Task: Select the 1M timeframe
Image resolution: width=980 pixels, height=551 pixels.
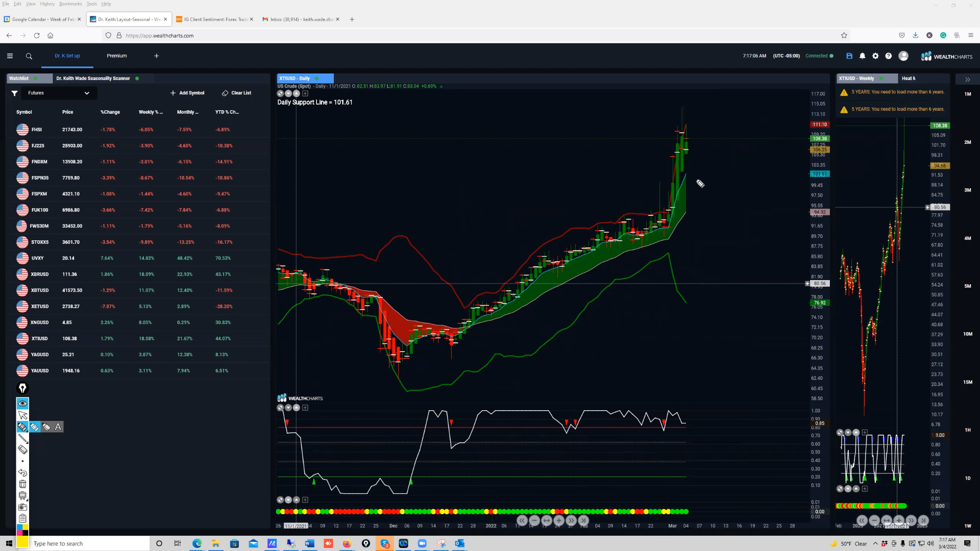Action: pos(968,94)
